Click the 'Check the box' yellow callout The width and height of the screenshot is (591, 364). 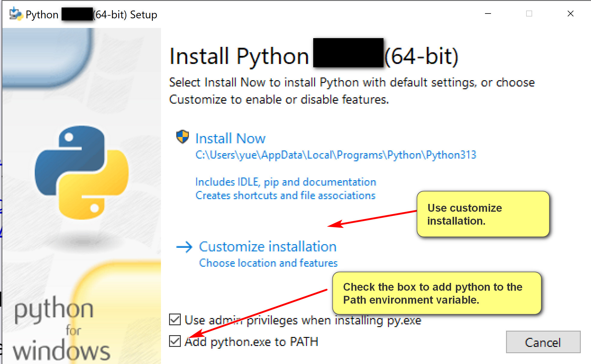pyautogui.click(x=436, y=293)
